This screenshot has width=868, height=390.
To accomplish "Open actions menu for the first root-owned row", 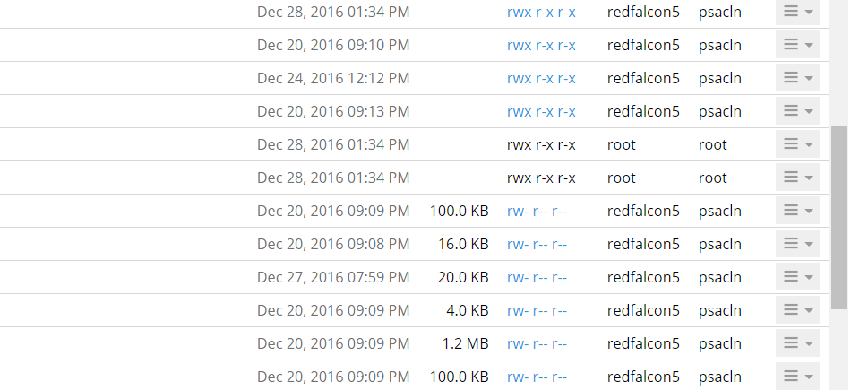I will pos(797,144).
